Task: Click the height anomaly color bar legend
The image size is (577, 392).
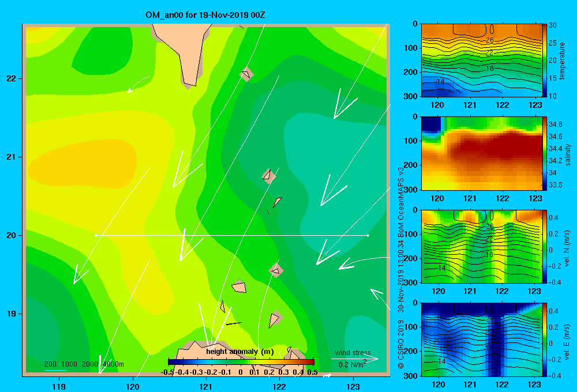Action: point(241,361)
